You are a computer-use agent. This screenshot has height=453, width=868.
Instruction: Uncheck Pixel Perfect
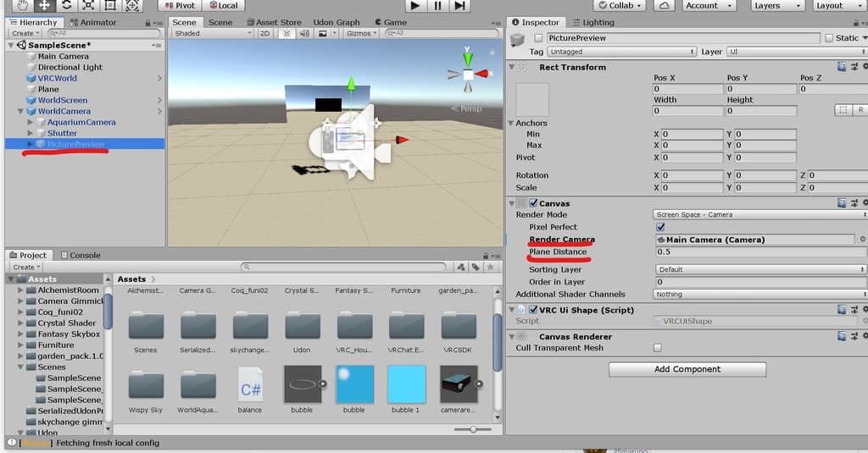[660, 227]
